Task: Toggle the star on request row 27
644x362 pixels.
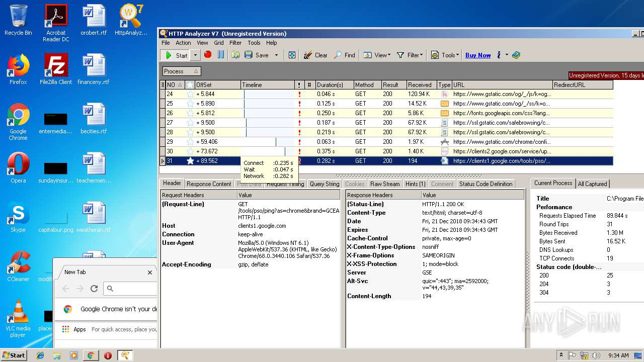Action: 190,123
